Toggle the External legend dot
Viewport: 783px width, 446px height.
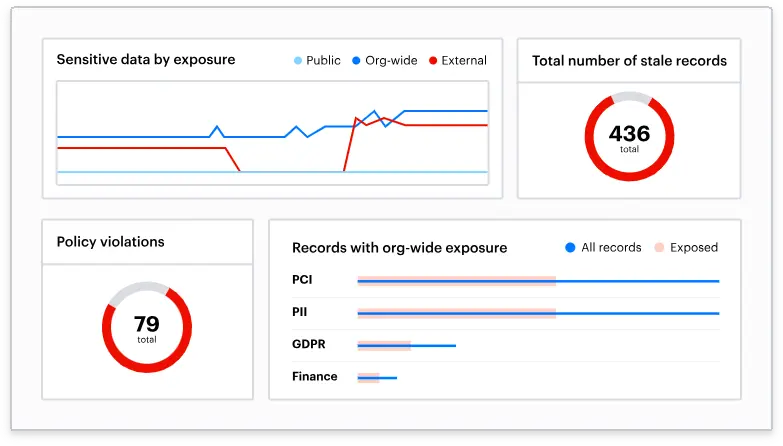coord(433,61)
